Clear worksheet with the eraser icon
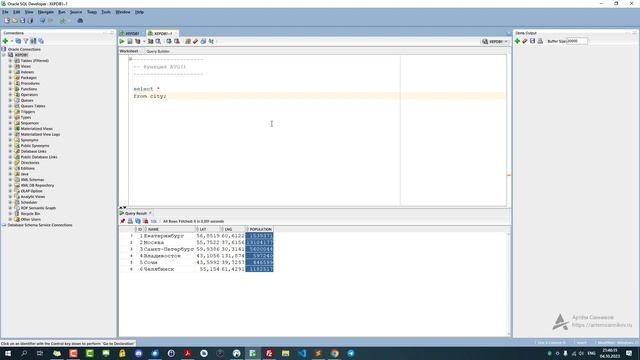This screenshot has height=360, width=640. point(196,41)
